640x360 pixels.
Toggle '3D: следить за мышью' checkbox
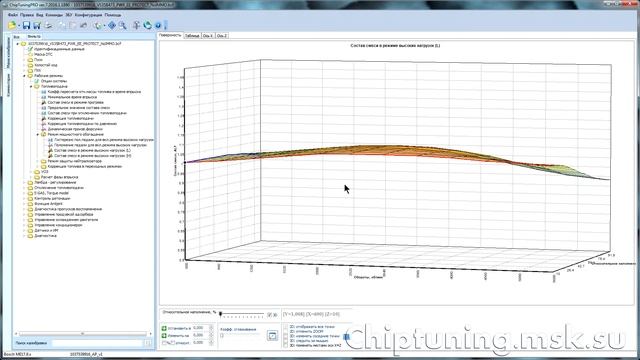point(285,340)
